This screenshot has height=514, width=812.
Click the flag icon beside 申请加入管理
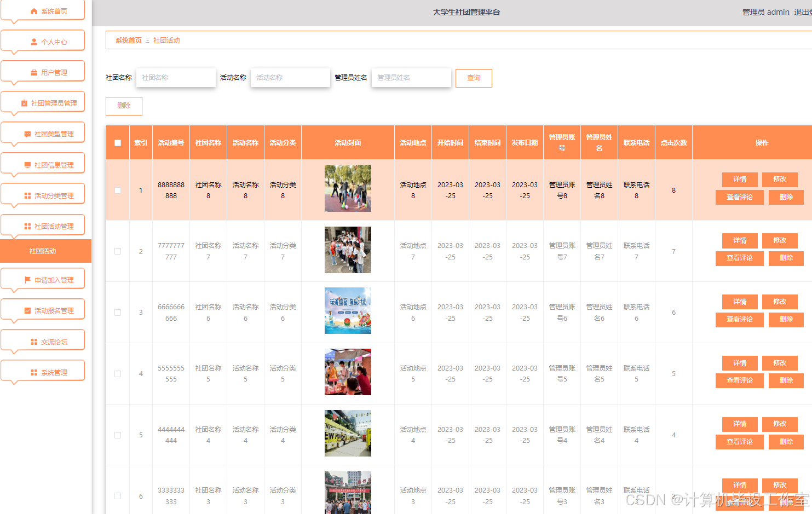point(27,280)
